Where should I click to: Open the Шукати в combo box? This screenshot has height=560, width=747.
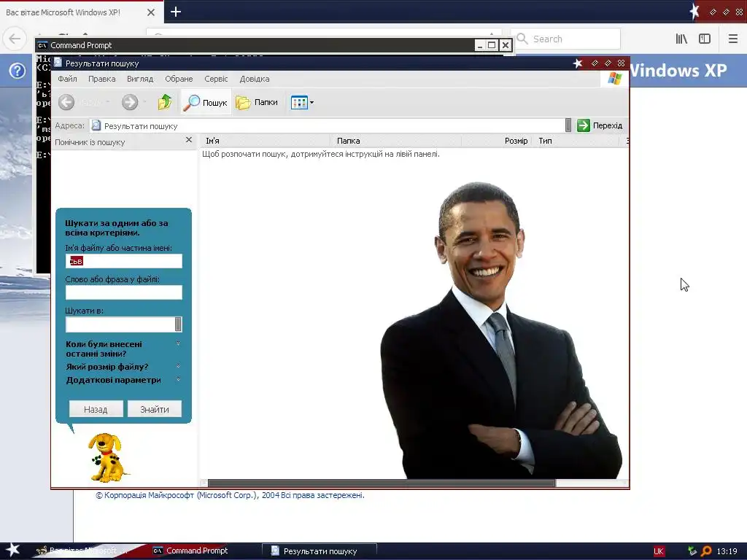[x=124, y=324]
